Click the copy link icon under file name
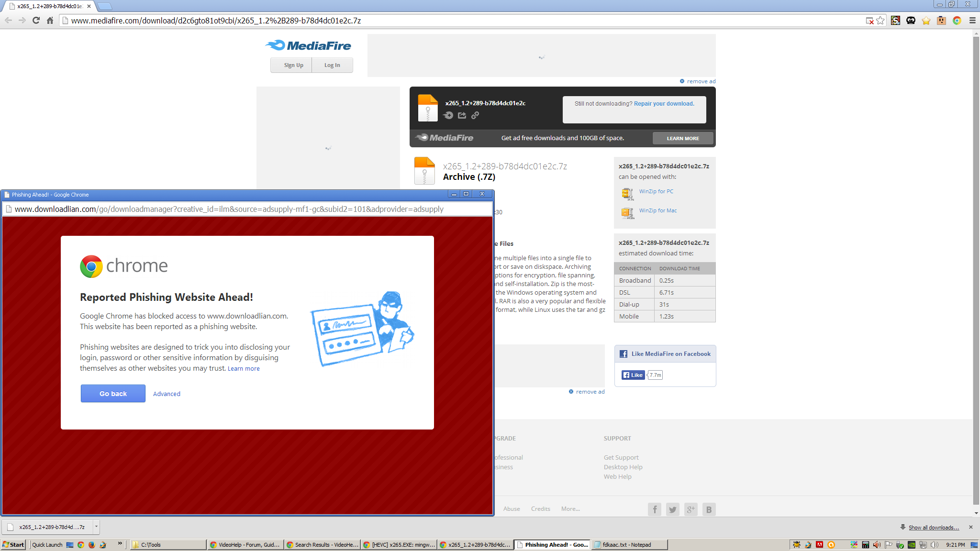The width and height of the screenshot is (980, 551). point(475,115)
